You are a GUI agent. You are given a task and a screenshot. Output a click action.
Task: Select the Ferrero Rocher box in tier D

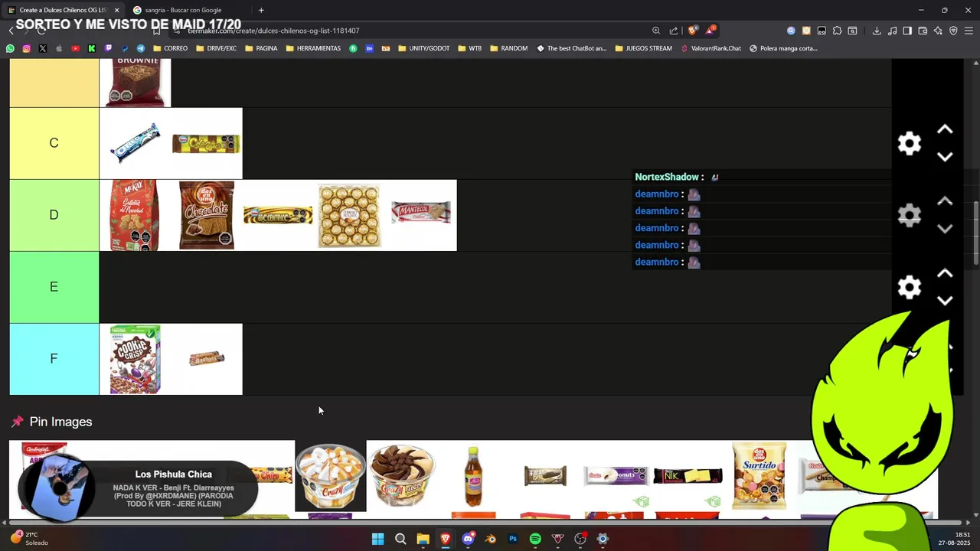pyautogui.click(x=349, y=215)
